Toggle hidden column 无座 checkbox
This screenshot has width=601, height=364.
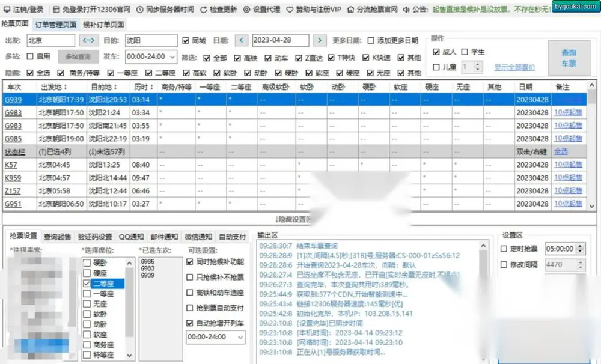tap(370, 73)
